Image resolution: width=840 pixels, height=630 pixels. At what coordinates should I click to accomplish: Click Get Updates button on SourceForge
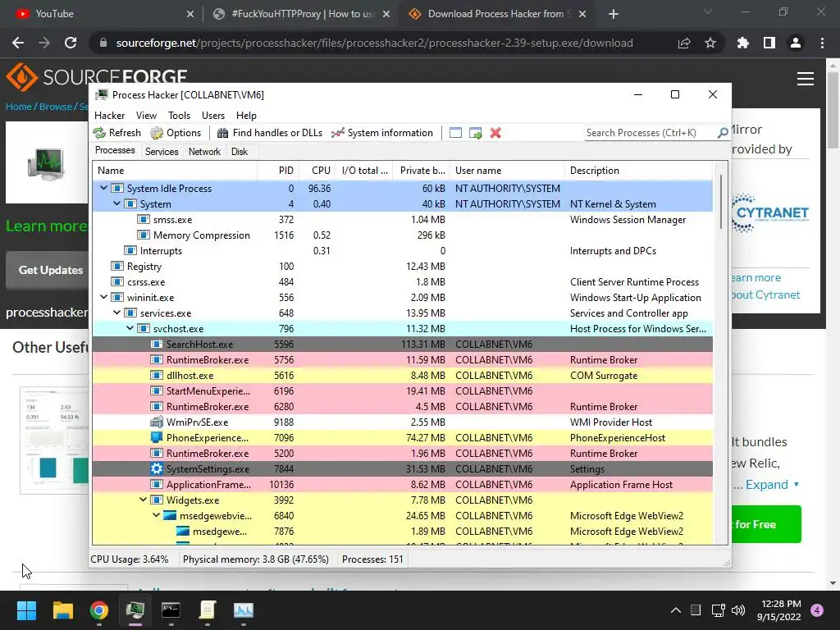click(50, 270)
